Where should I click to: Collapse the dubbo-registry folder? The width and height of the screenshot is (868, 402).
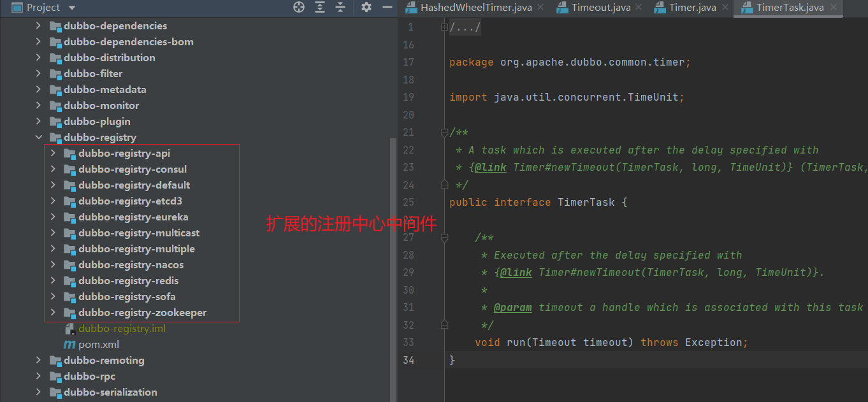(x=38, y=137)
